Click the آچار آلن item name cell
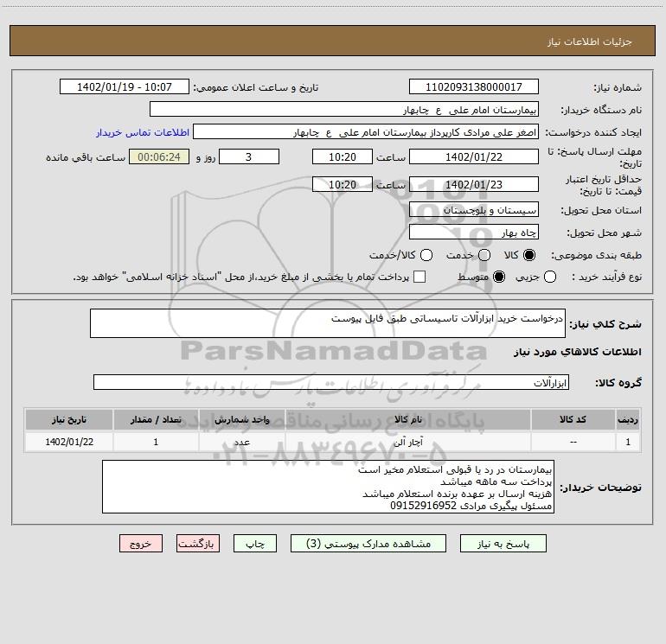This screenshot has height=644, width=666. point(408,442)
